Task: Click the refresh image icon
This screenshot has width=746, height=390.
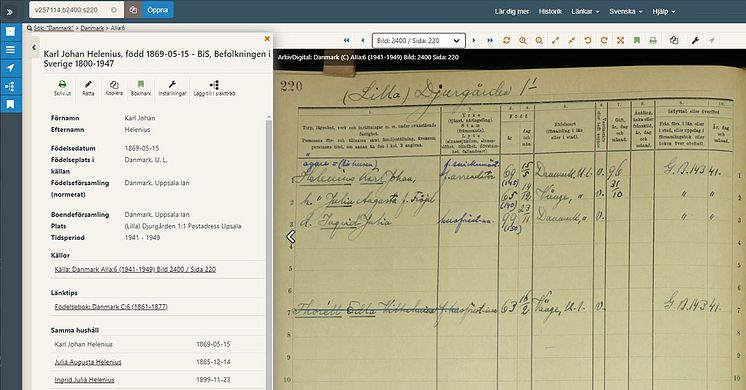Action: [506, 40]
